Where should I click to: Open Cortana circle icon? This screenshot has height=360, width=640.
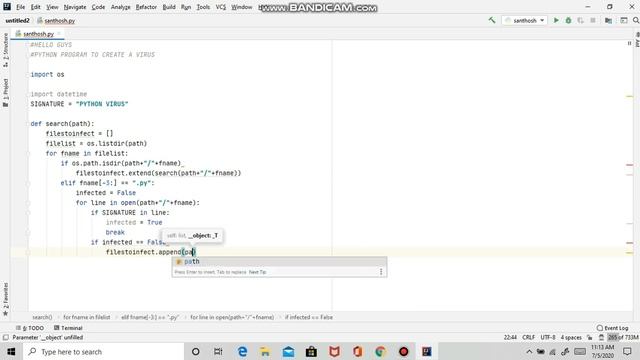pos(196,351)
